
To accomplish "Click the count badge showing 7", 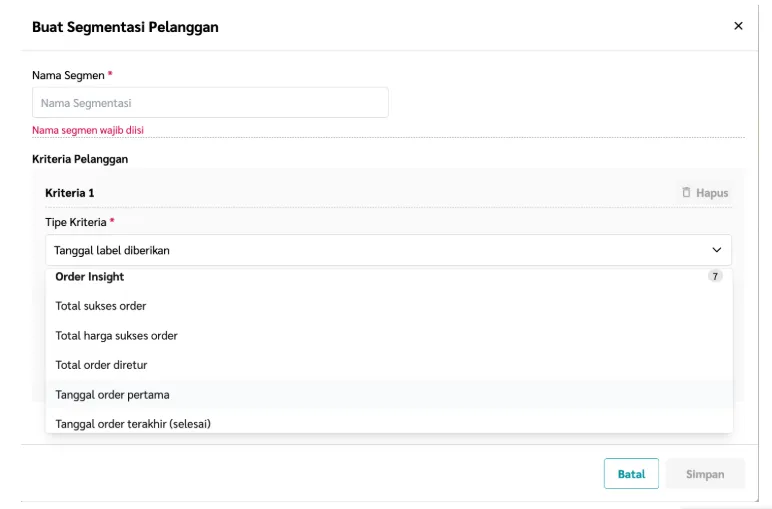I will [x=715, y=276].
